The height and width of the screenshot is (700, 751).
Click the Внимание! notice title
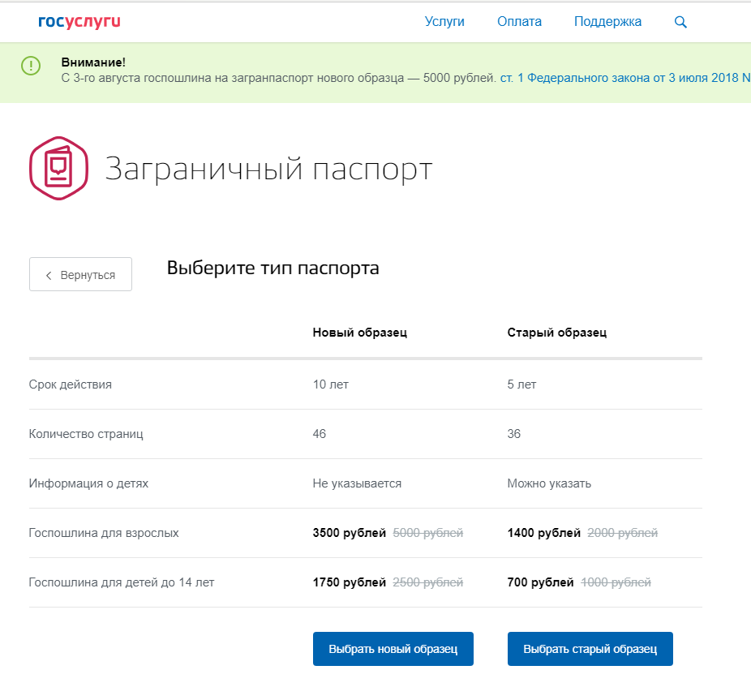pos(93,62)
